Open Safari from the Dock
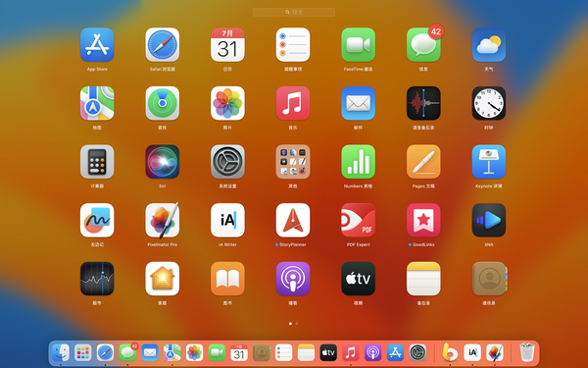 [x=105, y=352]
